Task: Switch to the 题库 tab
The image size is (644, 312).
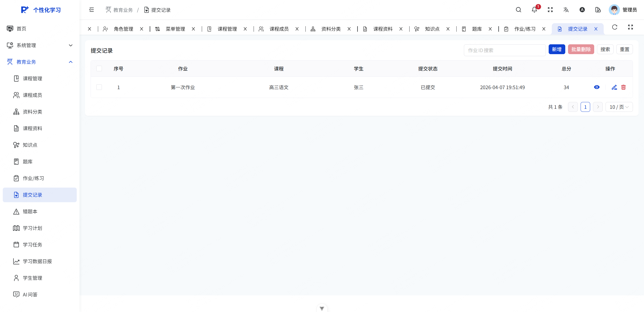Action: click(x=476, y=29)
